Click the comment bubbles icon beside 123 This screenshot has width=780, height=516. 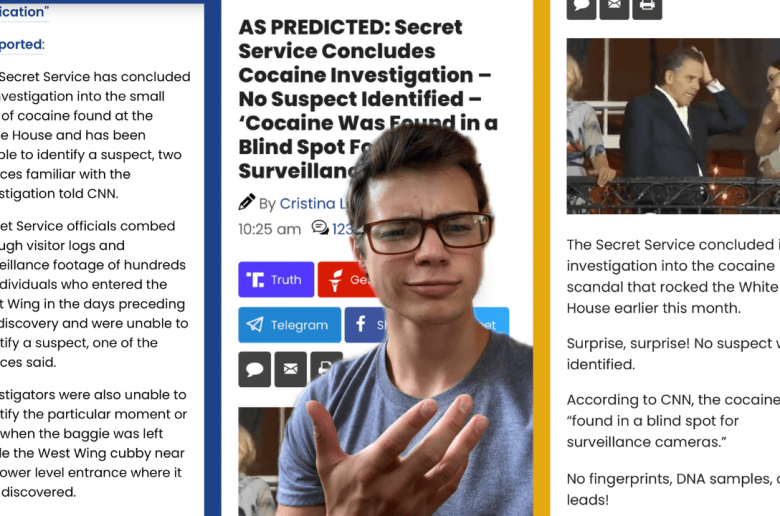point(320,228)
